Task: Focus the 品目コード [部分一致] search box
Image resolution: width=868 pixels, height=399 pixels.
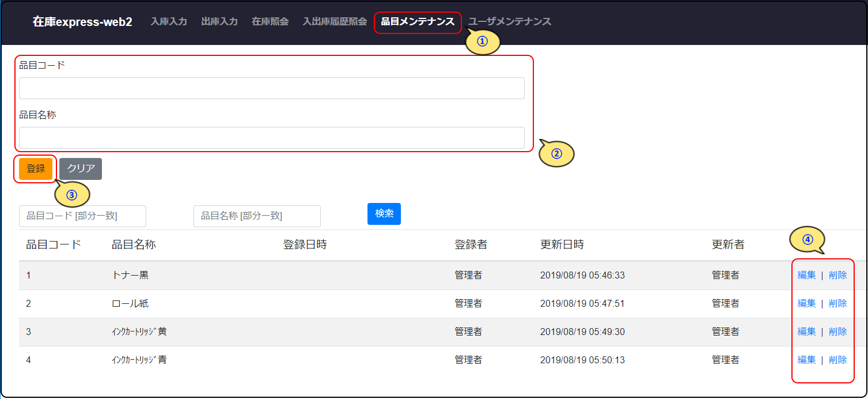Action: pyautogui.click(x=82, y=216)
